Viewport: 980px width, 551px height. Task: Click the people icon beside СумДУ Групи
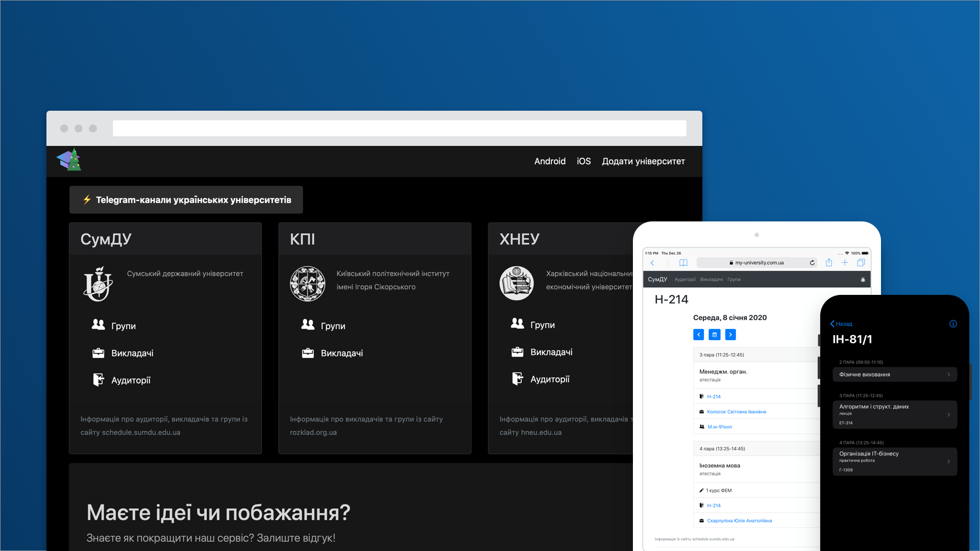[x=98, y=324]
